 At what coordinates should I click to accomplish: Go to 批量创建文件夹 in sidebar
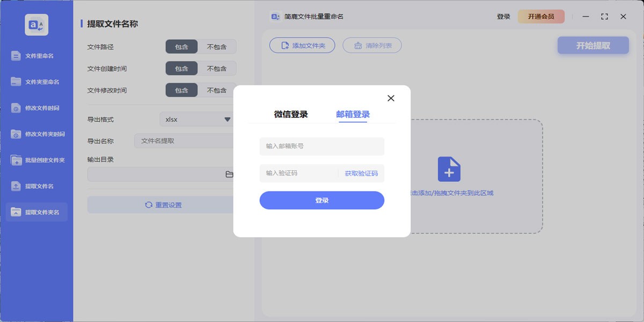pos(36,160)
